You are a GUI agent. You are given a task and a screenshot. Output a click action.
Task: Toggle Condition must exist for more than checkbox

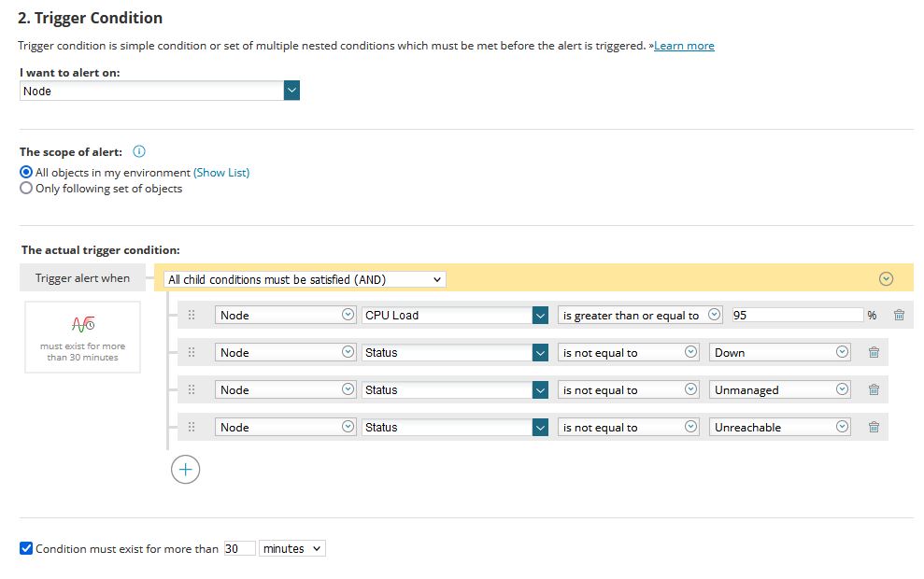(26, 549)
